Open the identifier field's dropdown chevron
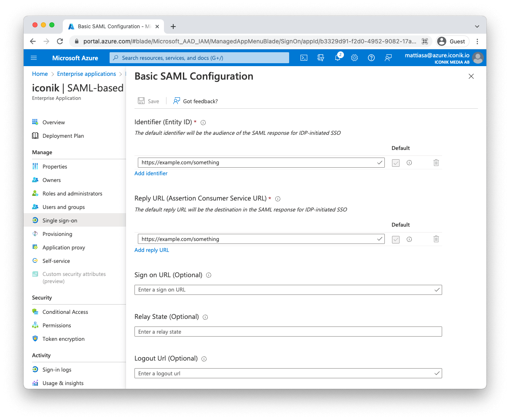 [379, 162]
